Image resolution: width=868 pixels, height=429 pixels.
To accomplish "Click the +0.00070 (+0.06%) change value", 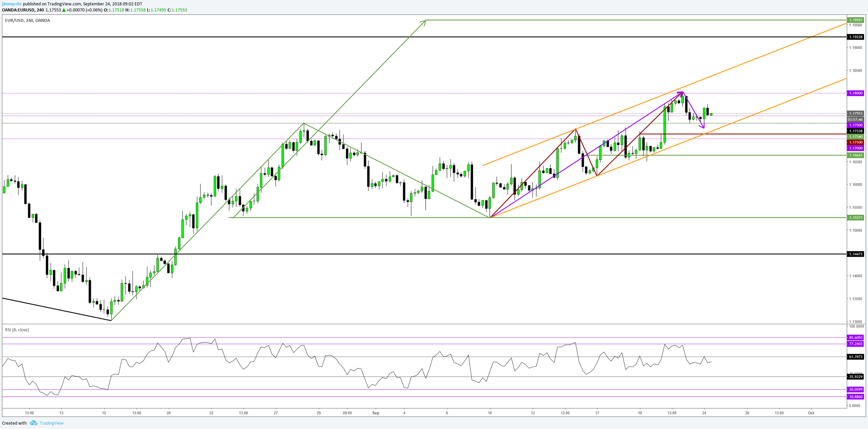I will [x=84, y=10].
